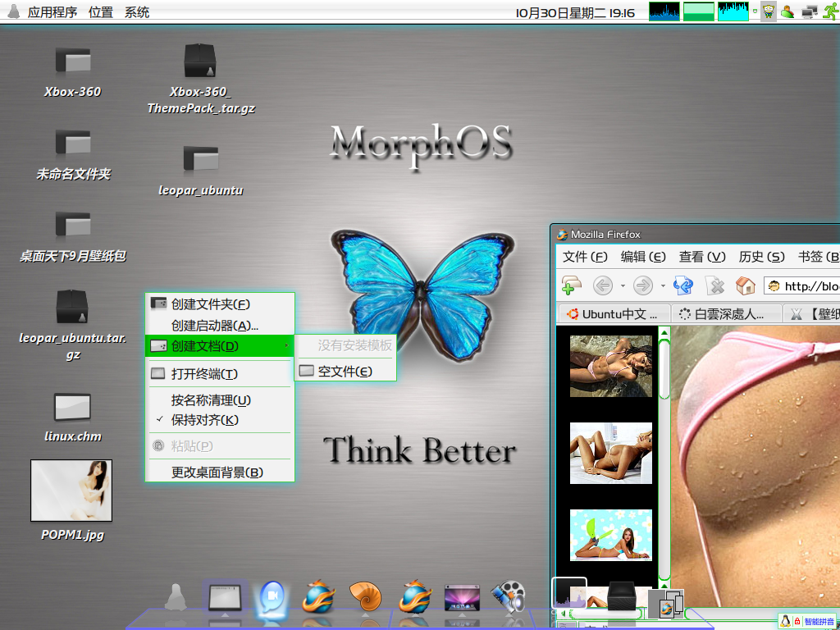Choose 按名称清理(U) from the context menu

pos(220,400)
